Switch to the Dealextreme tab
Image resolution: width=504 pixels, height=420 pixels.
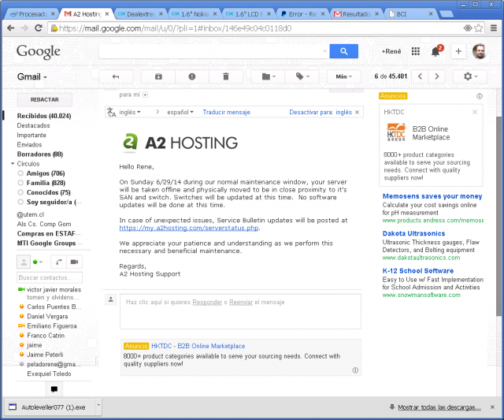tap(140, 14)
